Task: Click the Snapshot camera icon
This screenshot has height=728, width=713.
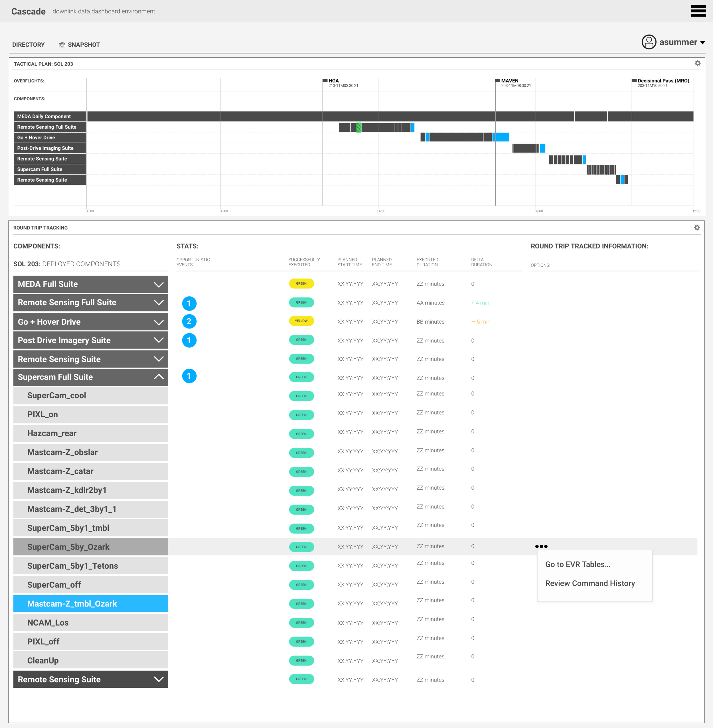Action: [x=62, y=45]
